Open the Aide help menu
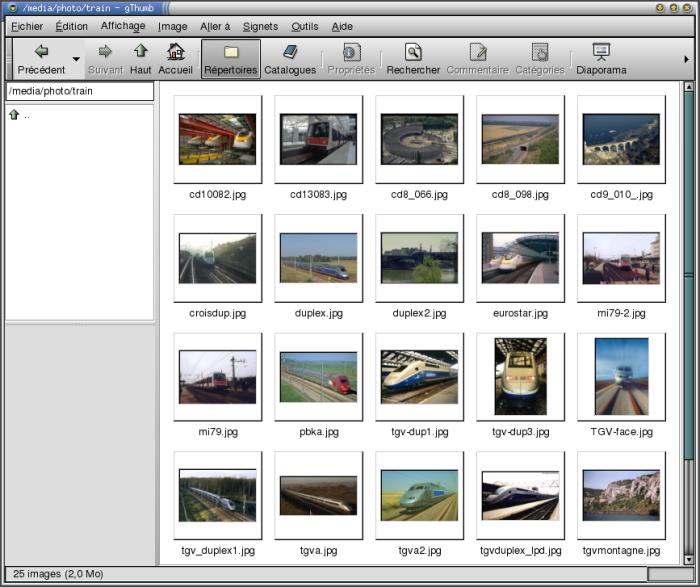This screenshot has height=587, width=700. (x=341, y=26)
